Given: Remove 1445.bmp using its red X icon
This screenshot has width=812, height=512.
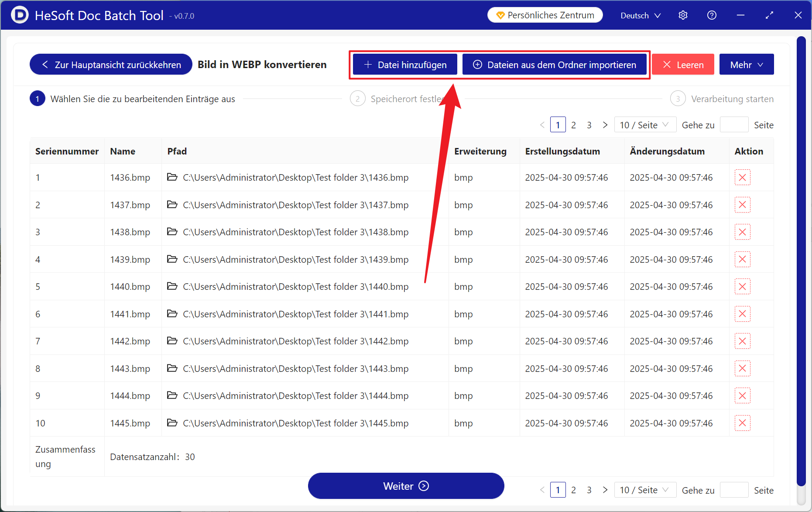Looking at the screenshot, I should [742, 423].
